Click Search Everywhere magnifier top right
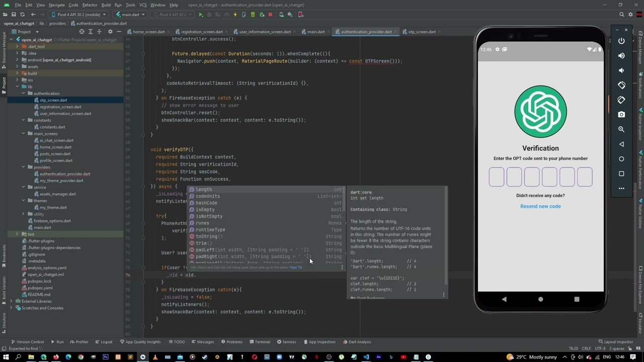644x362 pixels. [x=622, y=15]
